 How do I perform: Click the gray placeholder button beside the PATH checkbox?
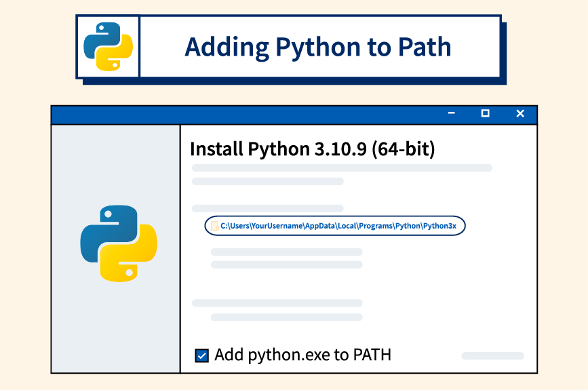[x=492, y=355]
